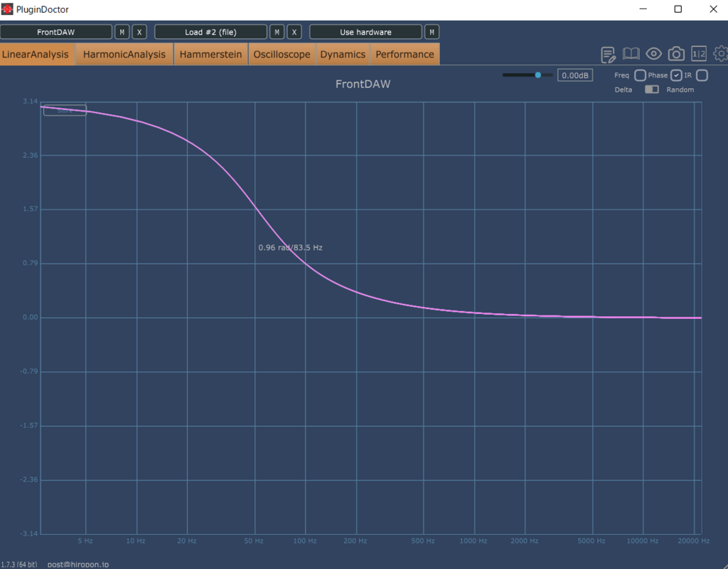Open the FrontDAW plugin slot
The height and width of the screenshot is (569, 728).
55,32
